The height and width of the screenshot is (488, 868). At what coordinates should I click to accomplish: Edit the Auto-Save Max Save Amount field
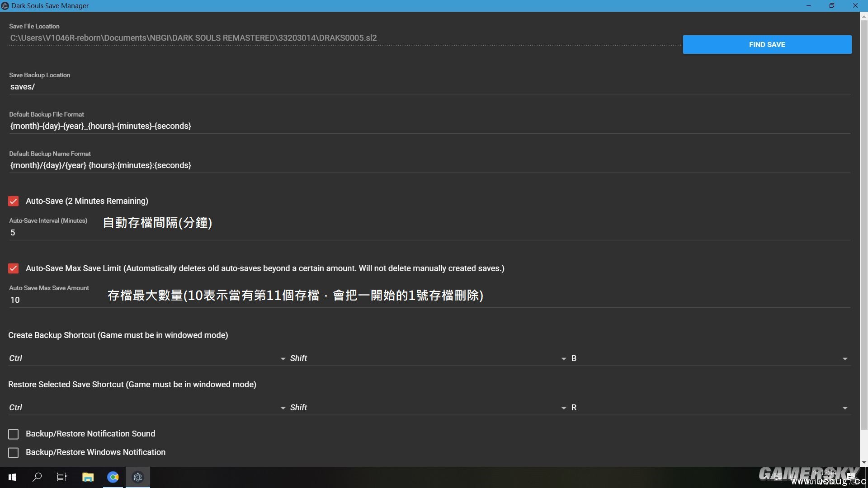429,300
